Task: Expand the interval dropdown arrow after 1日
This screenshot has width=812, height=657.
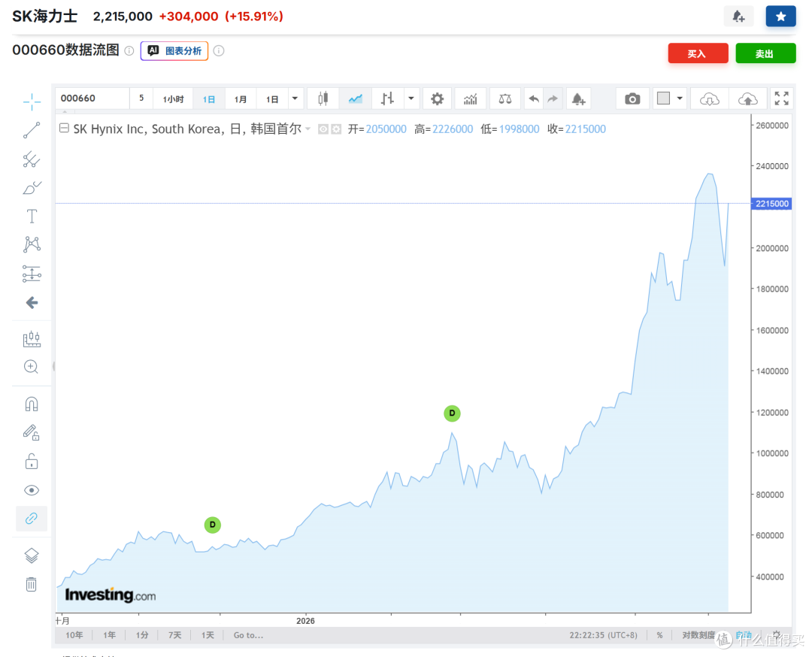Action: tap(295, 98)
